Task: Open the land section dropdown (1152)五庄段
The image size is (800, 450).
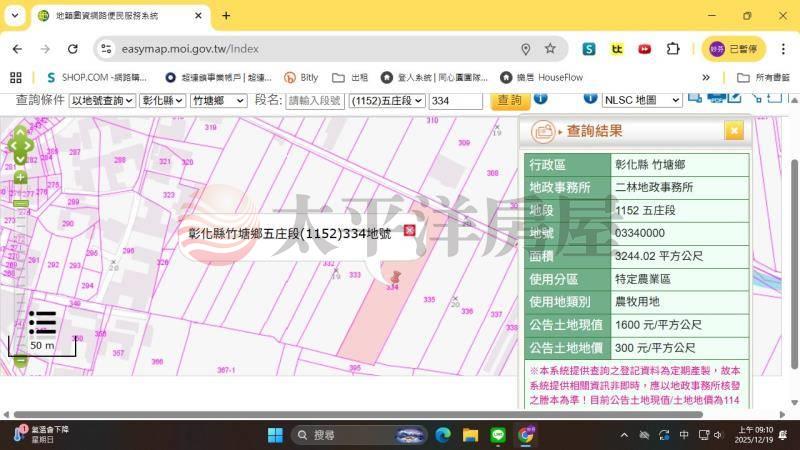Action: [387, 100]
